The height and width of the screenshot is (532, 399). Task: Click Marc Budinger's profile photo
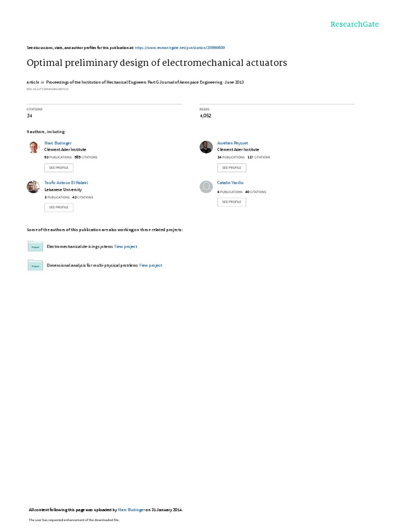(x=33, y=147)
